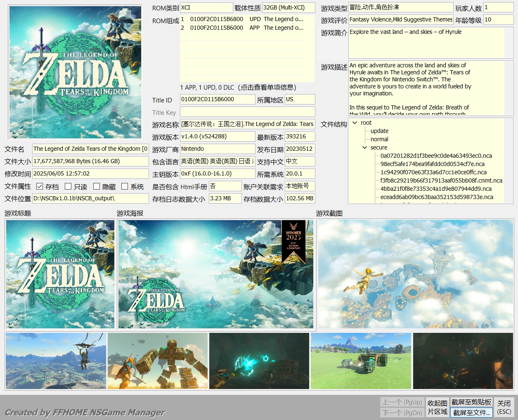Collapse the root node in file tree

pos(355,123)
